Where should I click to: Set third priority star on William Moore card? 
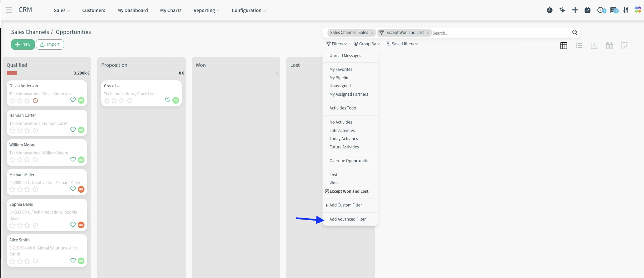pyautogui.click(x=27, y=160)
